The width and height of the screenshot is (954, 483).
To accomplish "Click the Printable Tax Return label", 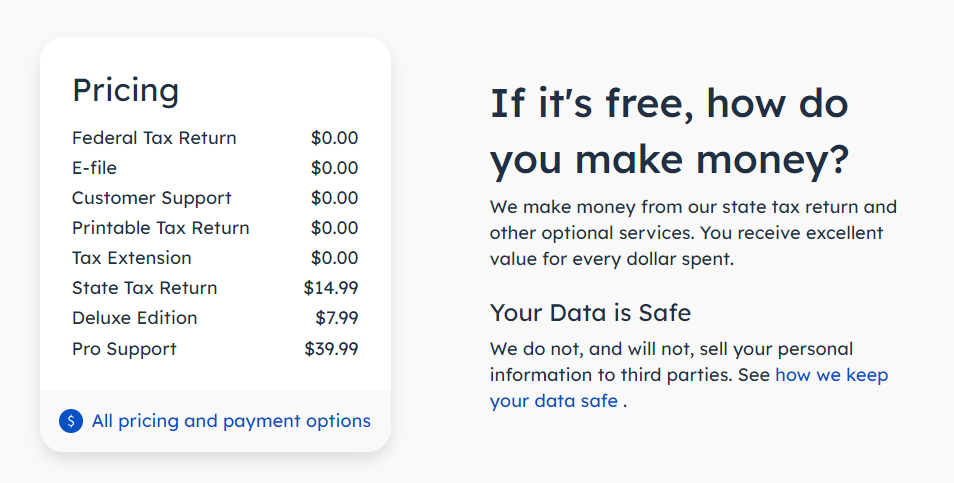I will 161,228.
